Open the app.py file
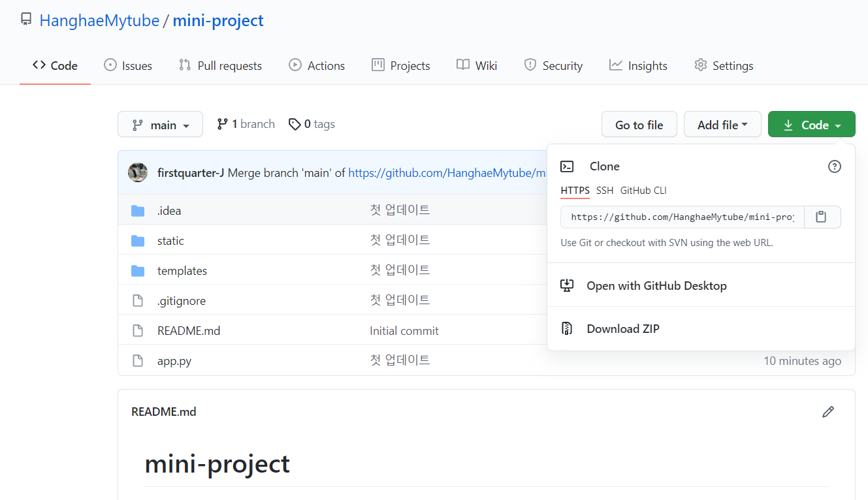This screenshot has width=868, height=500. tap(174, 360)
